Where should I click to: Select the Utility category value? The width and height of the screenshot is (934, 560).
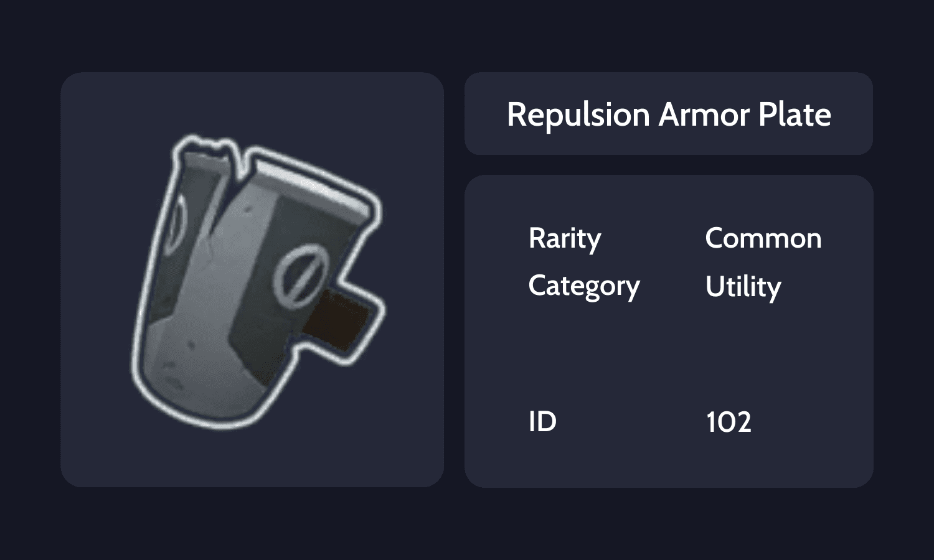(x=742, y=287)
